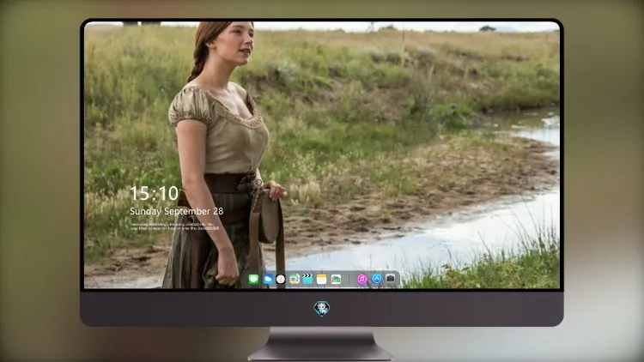Open the green Messages app in the dock

coord(253,280)
